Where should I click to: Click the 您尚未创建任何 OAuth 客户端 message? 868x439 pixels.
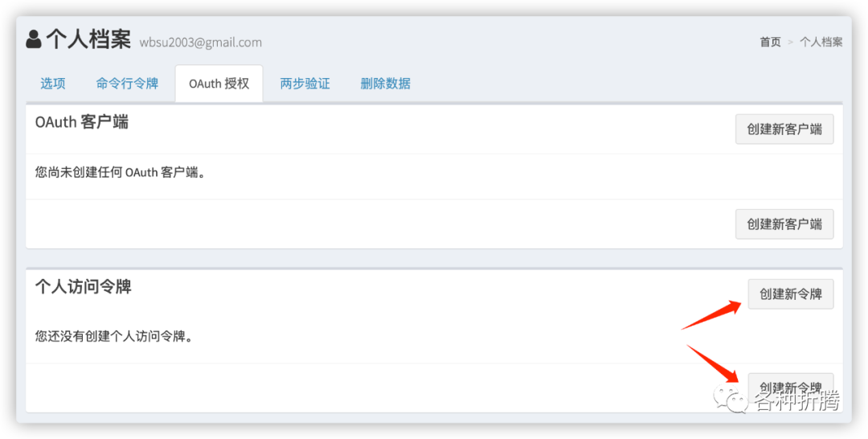tap(120, 173)
